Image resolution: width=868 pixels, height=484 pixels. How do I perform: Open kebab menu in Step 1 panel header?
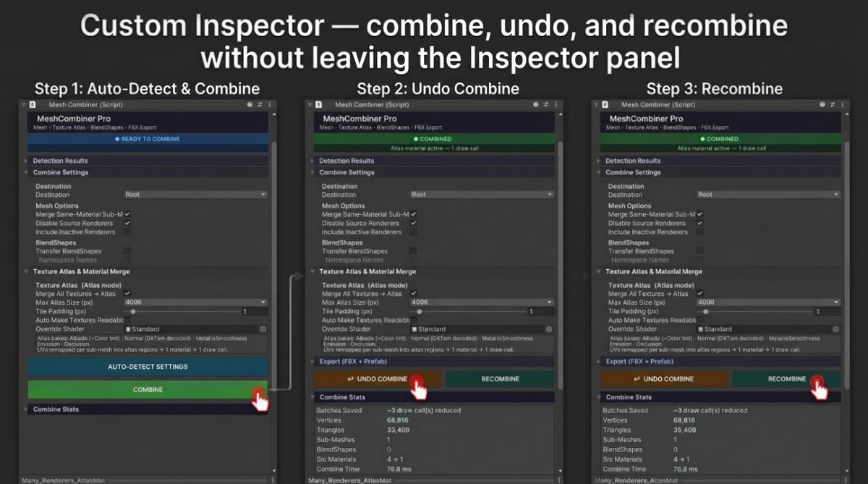point(270,105)
